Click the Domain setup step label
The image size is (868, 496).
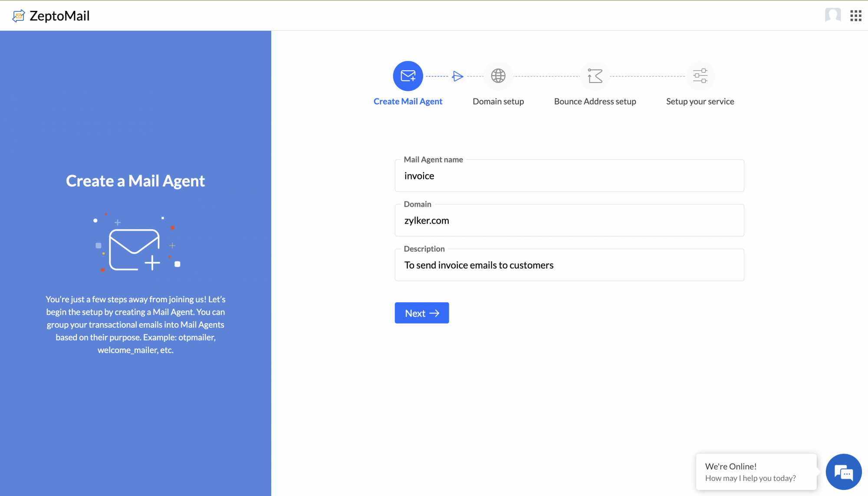(x=498, y=102)
